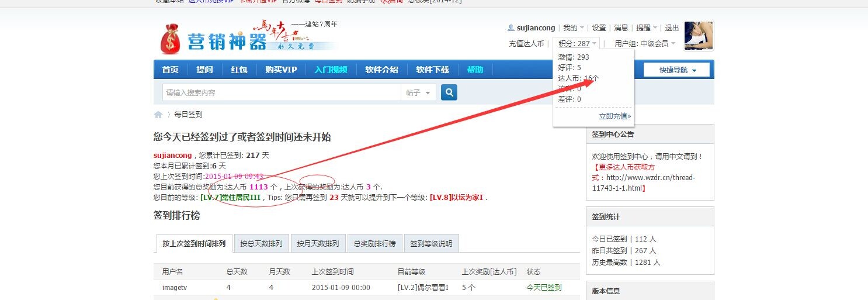
Task: Click the user imagetv in the ranking table
Action: 175,287
